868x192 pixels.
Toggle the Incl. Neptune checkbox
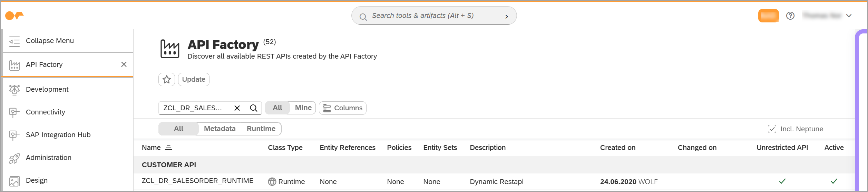[772, 129]
